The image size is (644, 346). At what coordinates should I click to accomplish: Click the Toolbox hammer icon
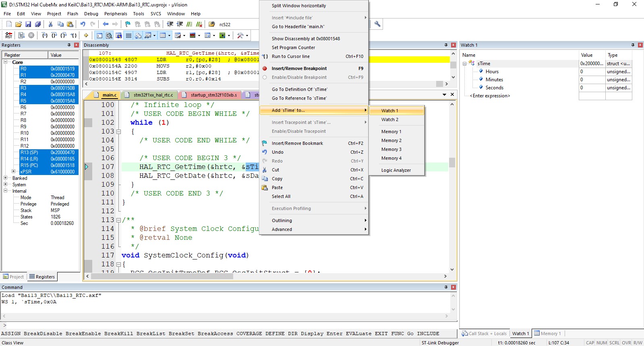[x=240, y=35]
